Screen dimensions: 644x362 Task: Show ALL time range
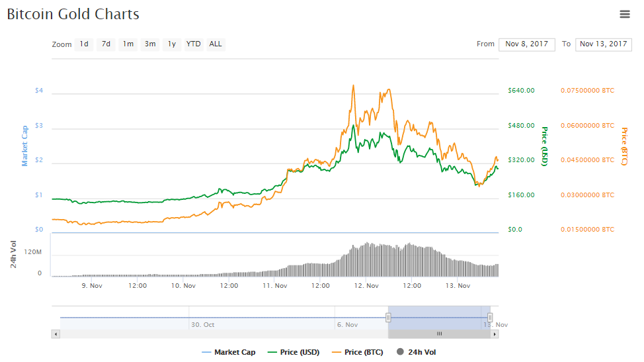[x=216, y=44]
